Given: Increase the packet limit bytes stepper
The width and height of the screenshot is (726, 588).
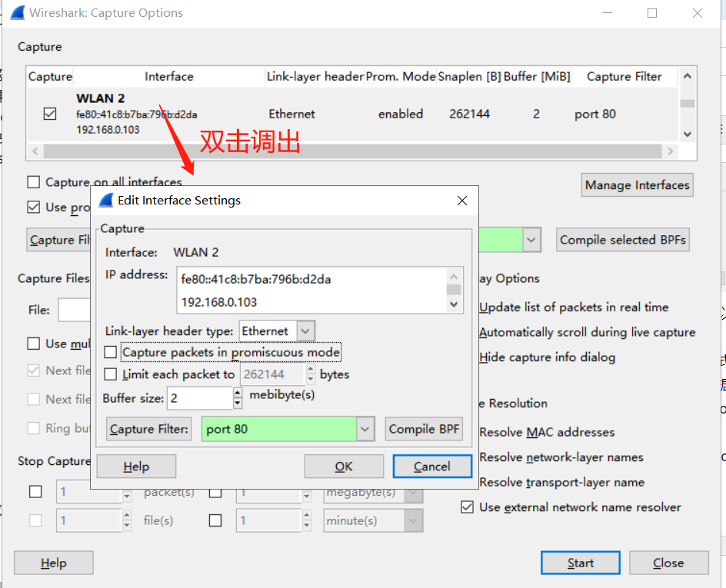Looking at the screenshot, I should tap(311, 369).
